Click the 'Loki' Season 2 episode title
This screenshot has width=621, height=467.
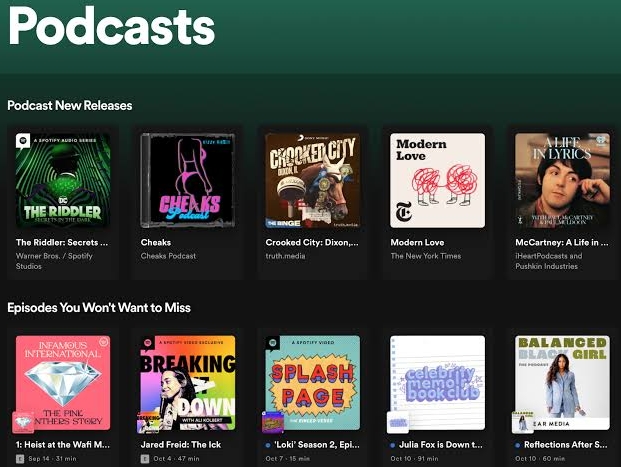tap(317, 445)
